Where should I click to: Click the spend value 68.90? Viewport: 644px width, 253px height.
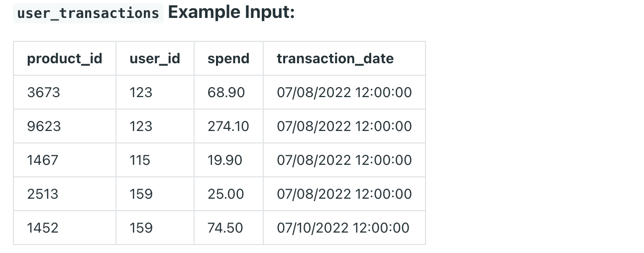(x=226, y=93)
